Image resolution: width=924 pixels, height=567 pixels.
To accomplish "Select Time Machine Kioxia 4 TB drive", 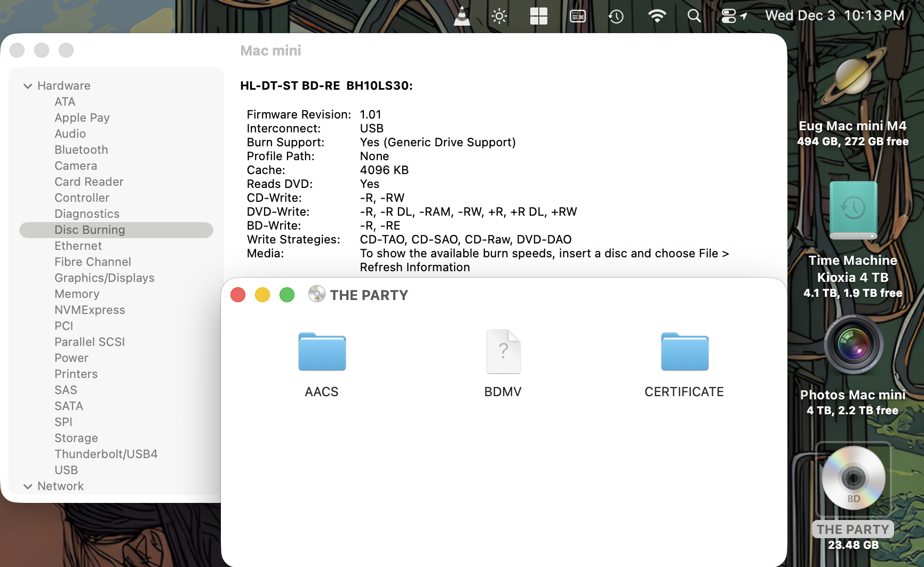I will (853, 210).
